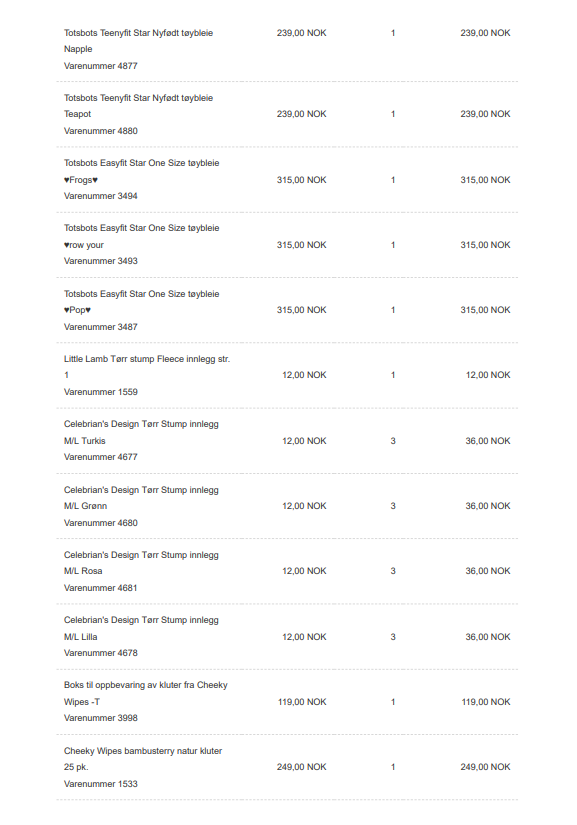This screenshot has width=577, height=825.
Task: Click the Totsbots Teenyfit Star Teapot item
Action: [x=138, y=106]
